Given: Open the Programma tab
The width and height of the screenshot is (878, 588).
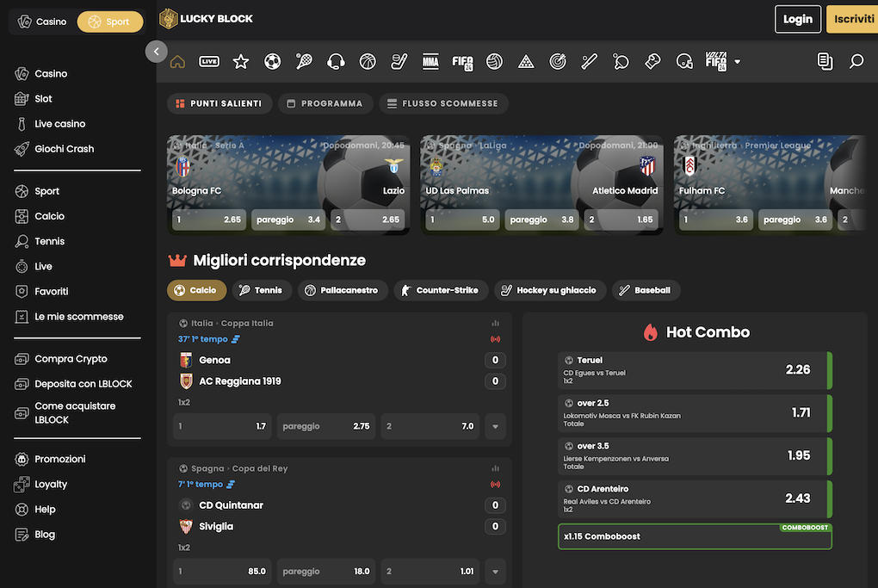Looking at the screenshot, I should tap(325, 103).
